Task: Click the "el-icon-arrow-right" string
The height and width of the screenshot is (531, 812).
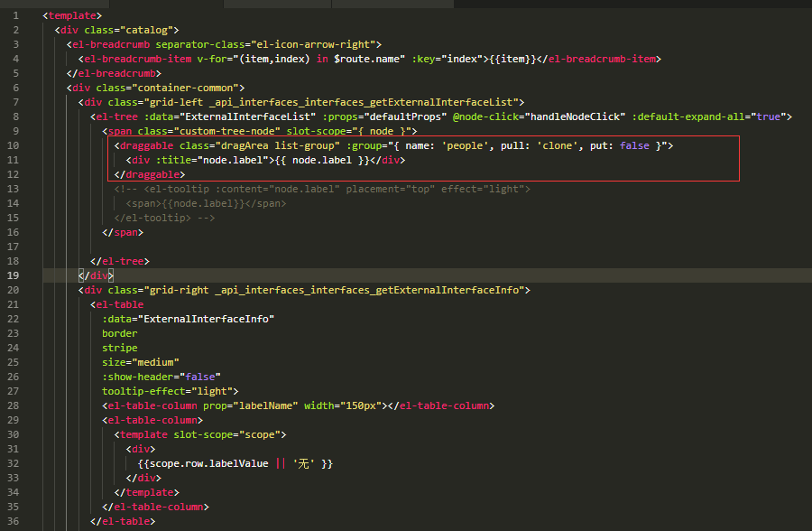Action: [x=313, y=44]
